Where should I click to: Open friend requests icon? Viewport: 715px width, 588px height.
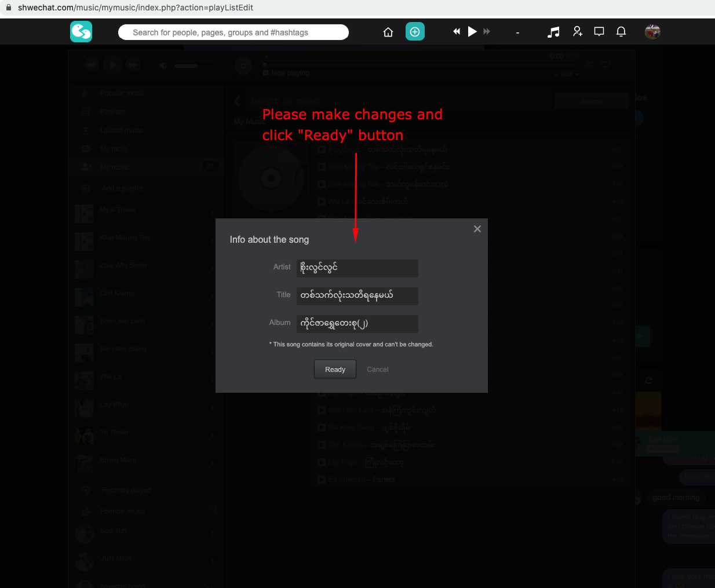click(577, 32)
